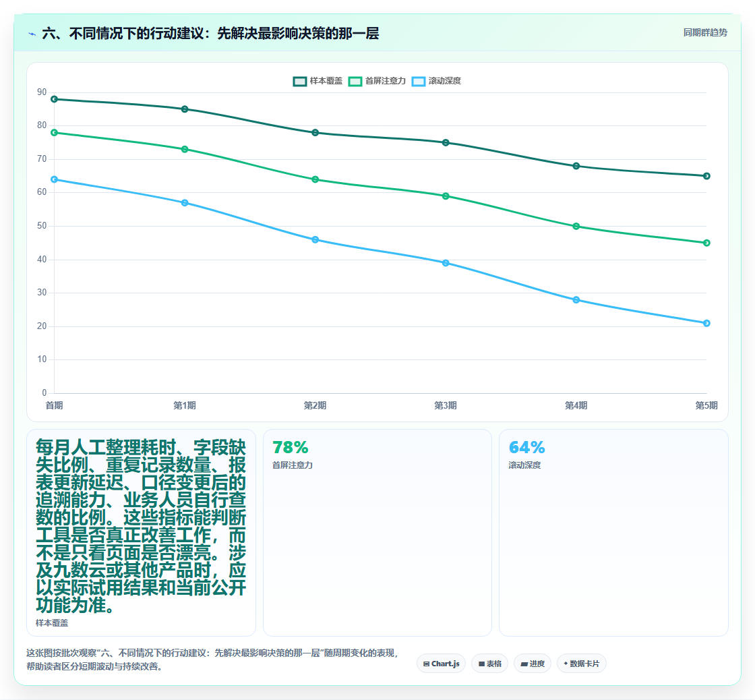The image size is (755, 700).
Task: Click the large green paragraph starting 每月人工整理耗时
Action: (141, 527)
